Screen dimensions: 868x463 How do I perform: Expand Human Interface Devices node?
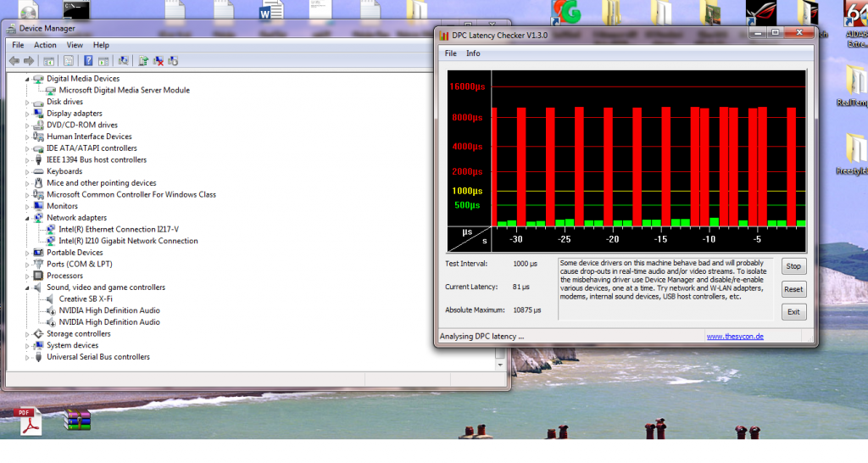pos(26,137)
